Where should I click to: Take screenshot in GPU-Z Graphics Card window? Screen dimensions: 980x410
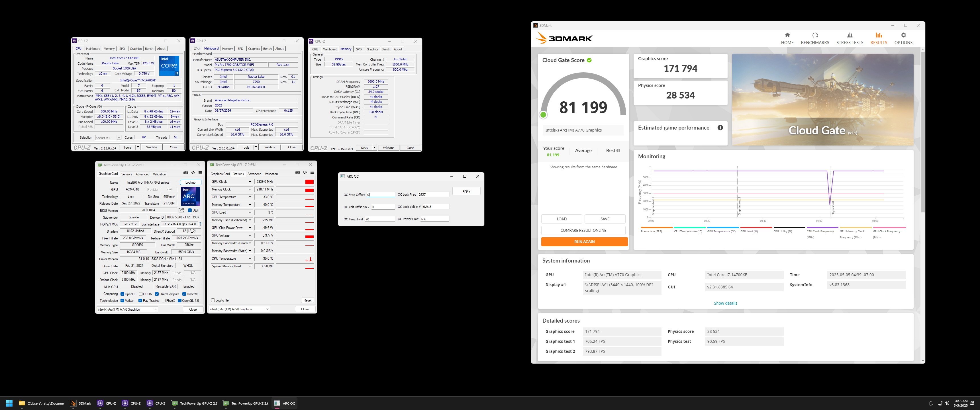pos(186,173)
